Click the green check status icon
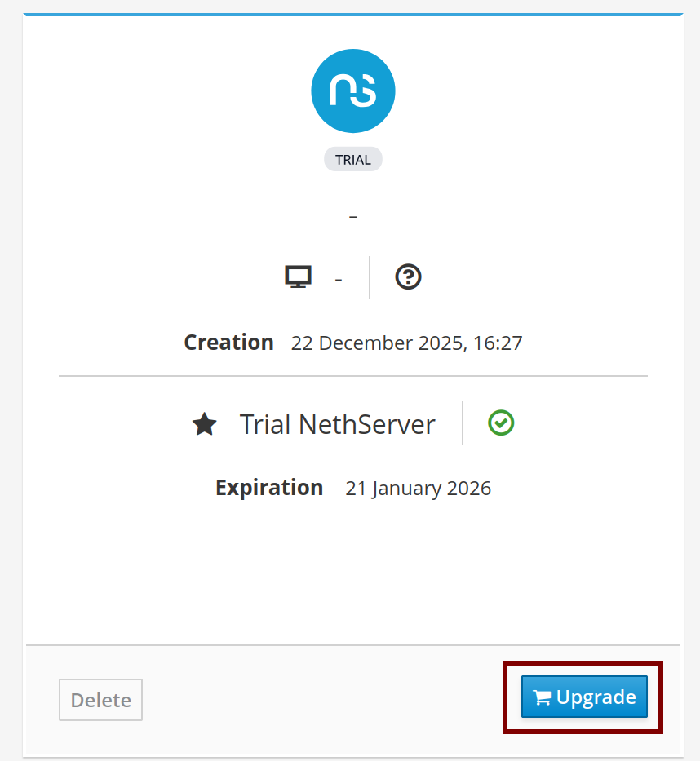 (501, 423)
